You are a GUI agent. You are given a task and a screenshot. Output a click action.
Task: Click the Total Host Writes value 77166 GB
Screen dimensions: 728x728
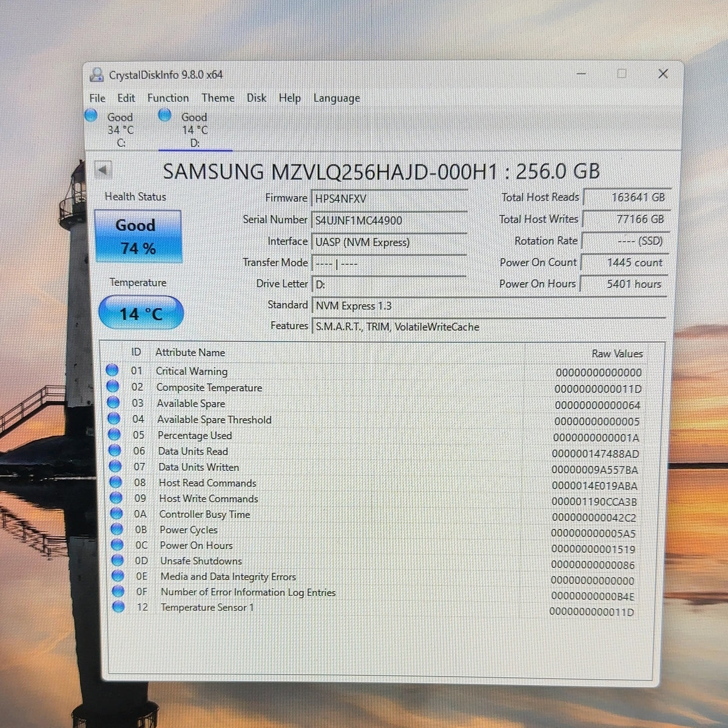point(626,219)
